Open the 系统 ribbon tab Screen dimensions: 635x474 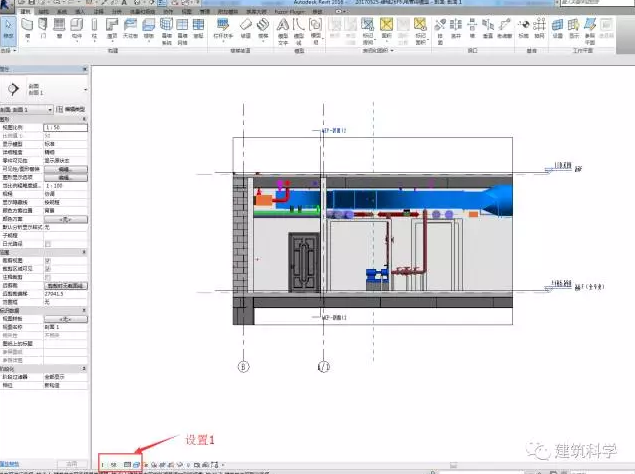62,11
